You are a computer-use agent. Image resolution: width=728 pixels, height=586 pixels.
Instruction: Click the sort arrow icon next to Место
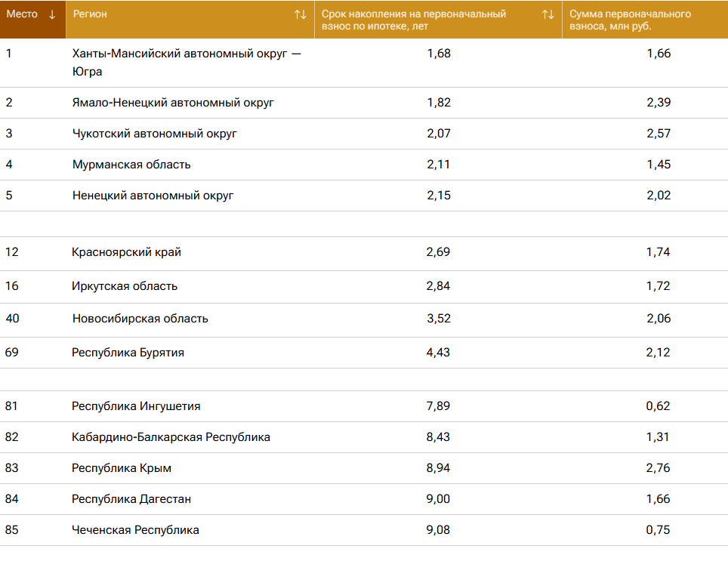coord(52,14)
